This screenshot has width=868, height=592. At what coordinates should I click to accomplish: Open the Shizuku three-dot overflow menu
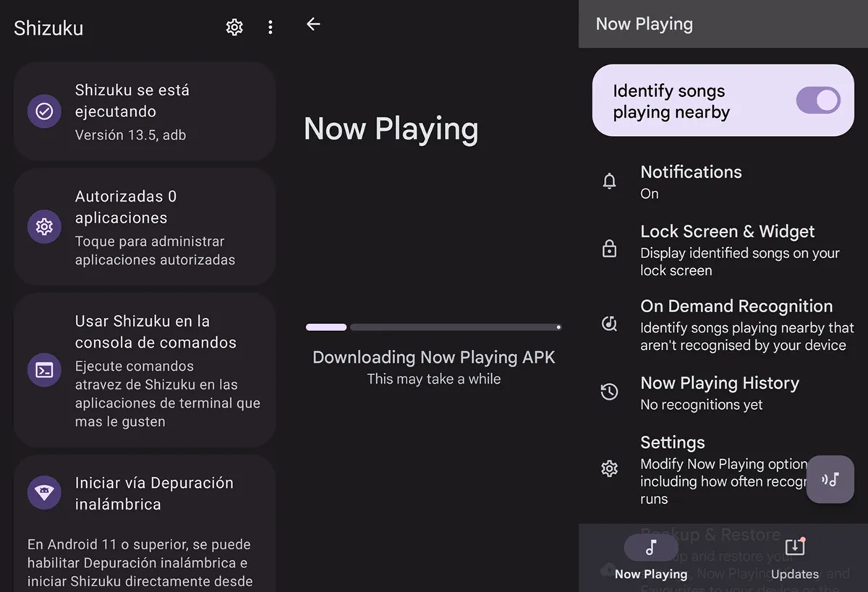[270, 27]
